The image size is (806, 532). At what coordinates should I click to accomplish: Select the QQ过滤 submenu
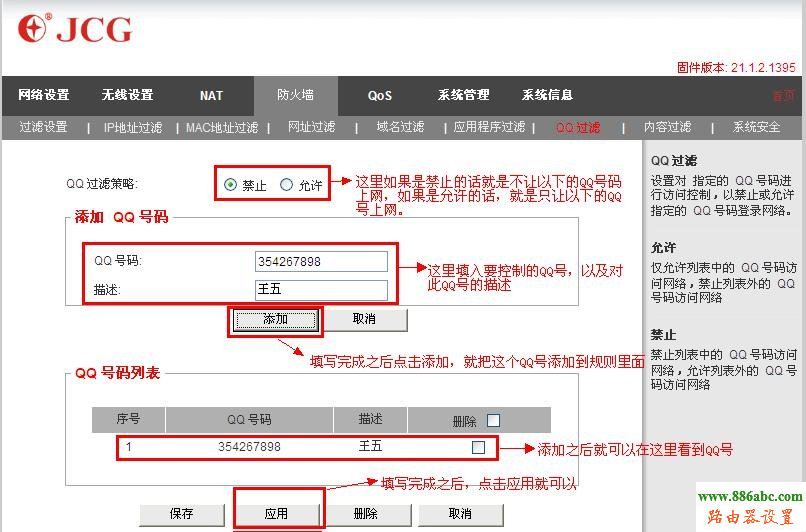click(x=578, y=127)
